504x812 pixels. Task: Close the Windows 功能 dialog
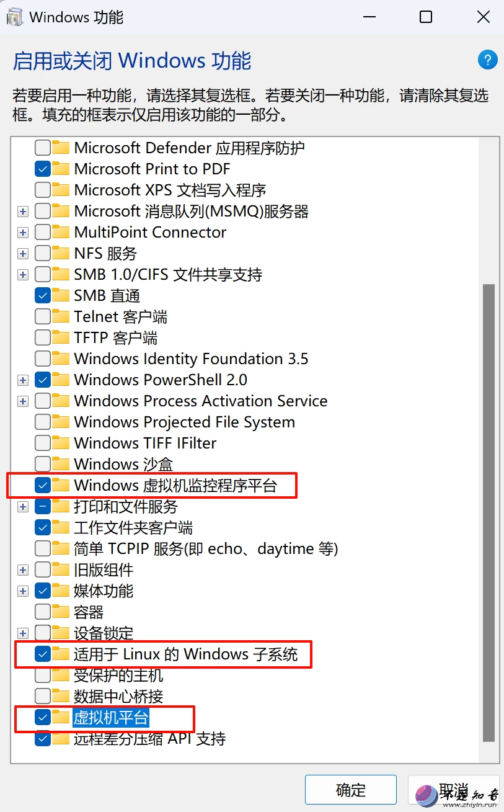(483, 17)
